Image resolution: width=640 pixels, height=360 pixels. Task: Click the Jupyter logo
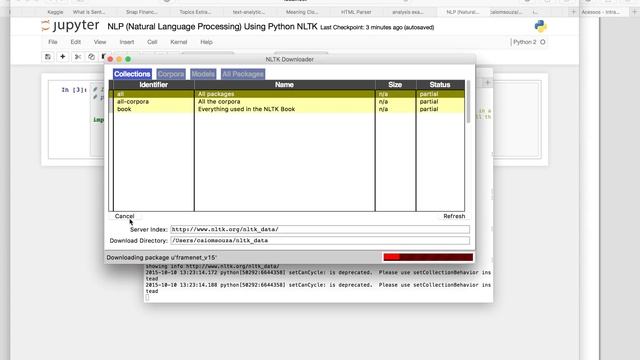point(70,26)
